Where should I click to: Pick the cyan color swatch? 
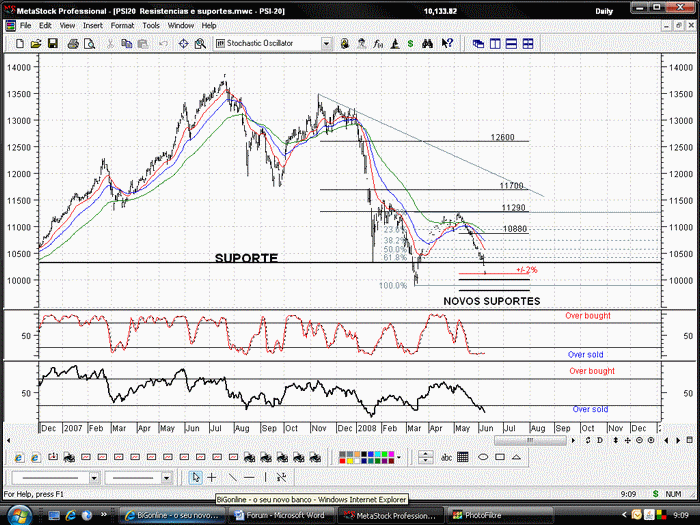point(378,454)
